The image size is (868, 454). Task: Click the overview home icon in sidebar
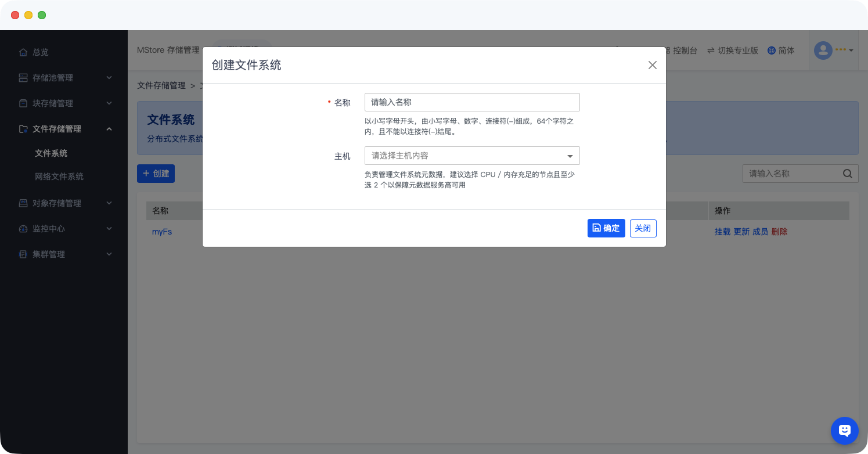coord(23,52)
